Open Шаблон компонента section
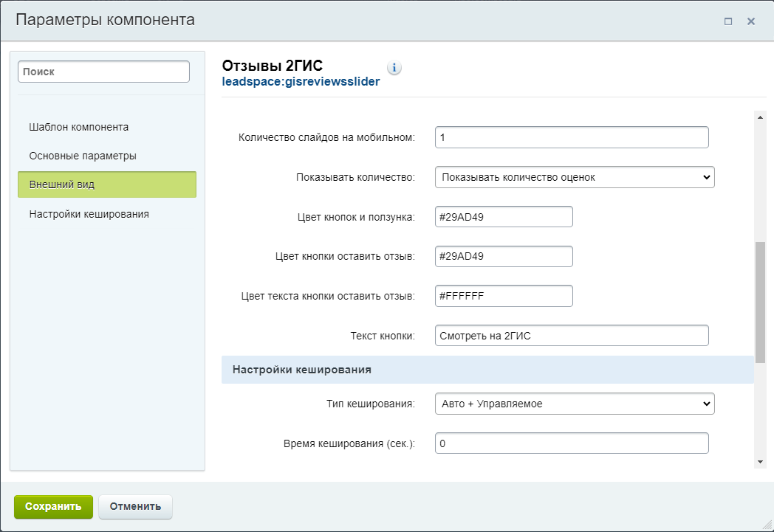This screenshot has width=774, height=532. (79, 127)
